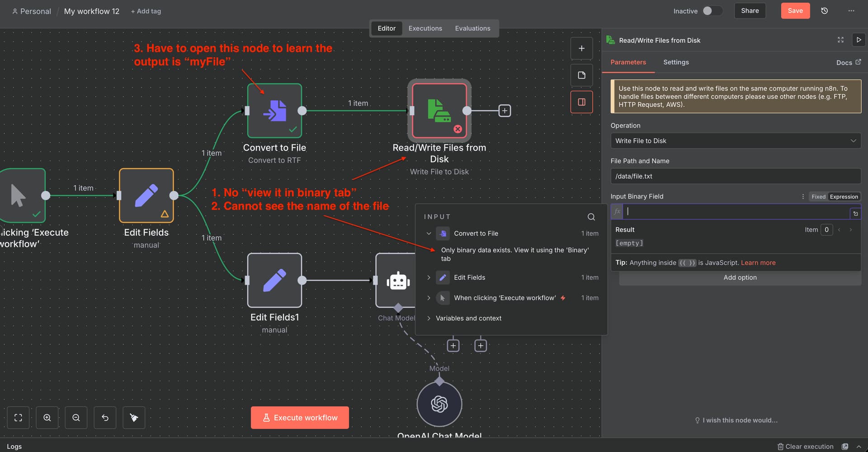The height and width of the screenshot is (452, 868).
Task: Select Expression mode for Input Binary Field
Action: pos(844,197)
